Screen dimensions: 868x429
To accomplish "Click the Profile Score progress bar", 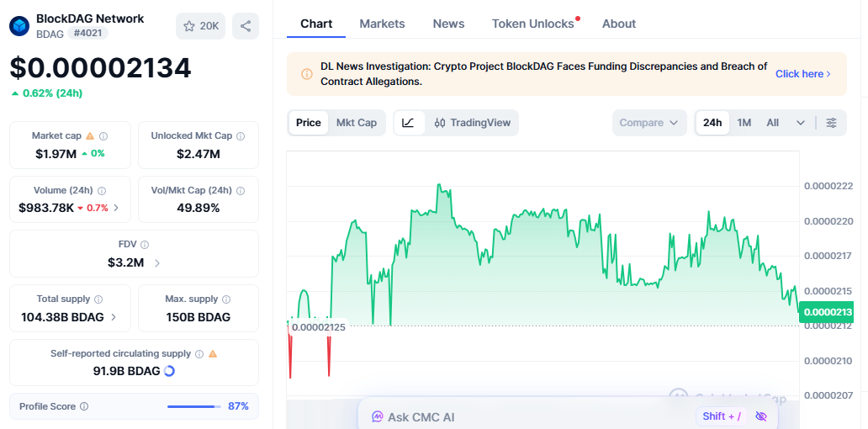I will coord(193,406).
